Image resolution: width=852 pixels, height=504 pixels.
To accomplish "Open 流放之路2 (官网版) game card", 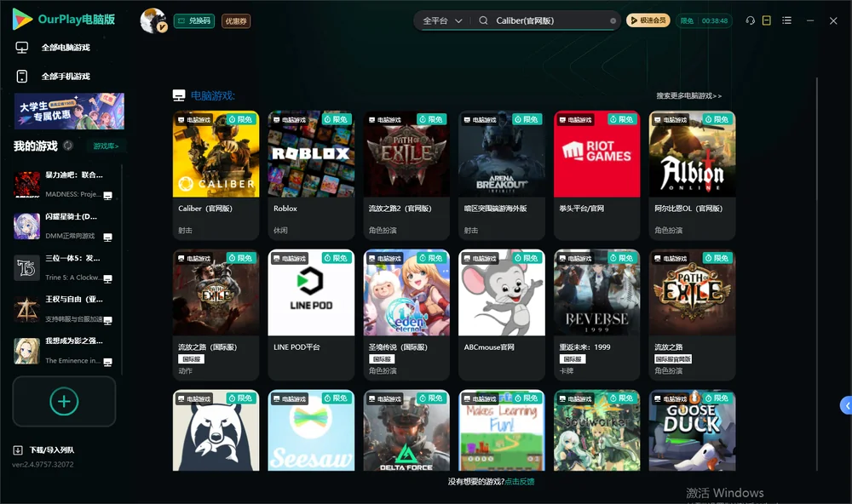I will coord(406,175).
